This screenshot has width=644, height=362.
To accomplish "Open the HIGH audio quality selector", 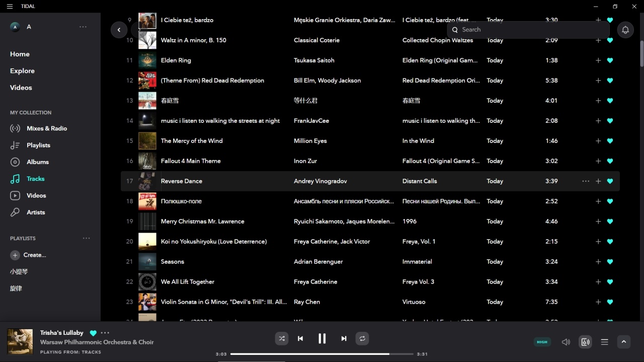I will tap(542, 342).
